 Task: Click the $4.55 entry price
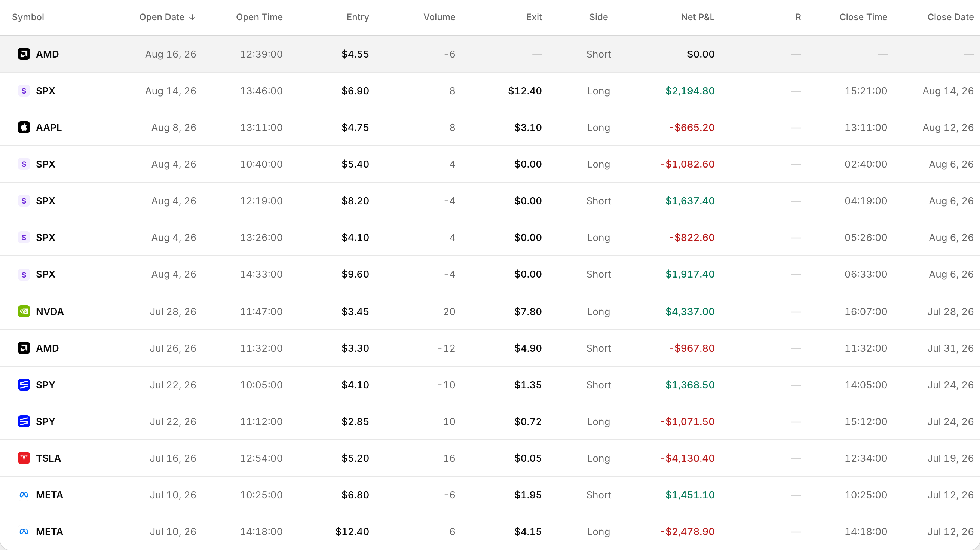(355, 54)
